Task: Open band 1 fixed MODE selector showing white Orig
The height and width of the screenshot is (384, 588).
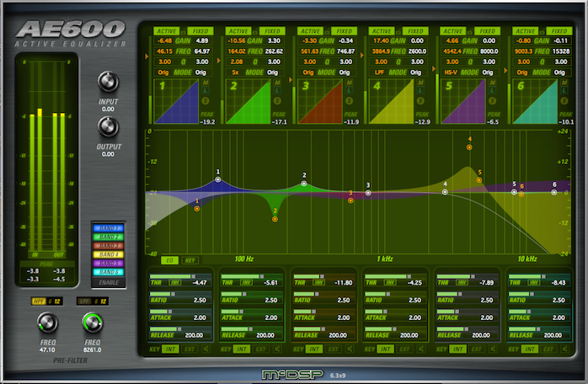Action: pos(200,72)
